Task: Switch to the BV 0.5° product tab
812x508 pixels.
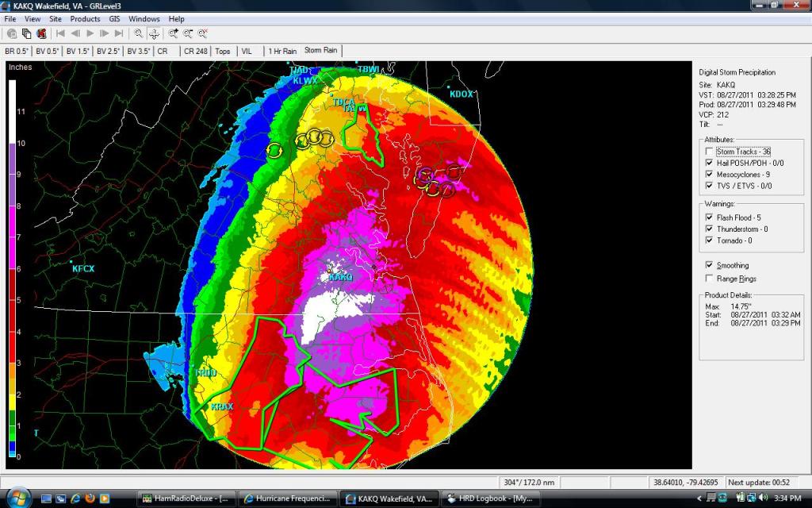Action: (x=47, y=51)
